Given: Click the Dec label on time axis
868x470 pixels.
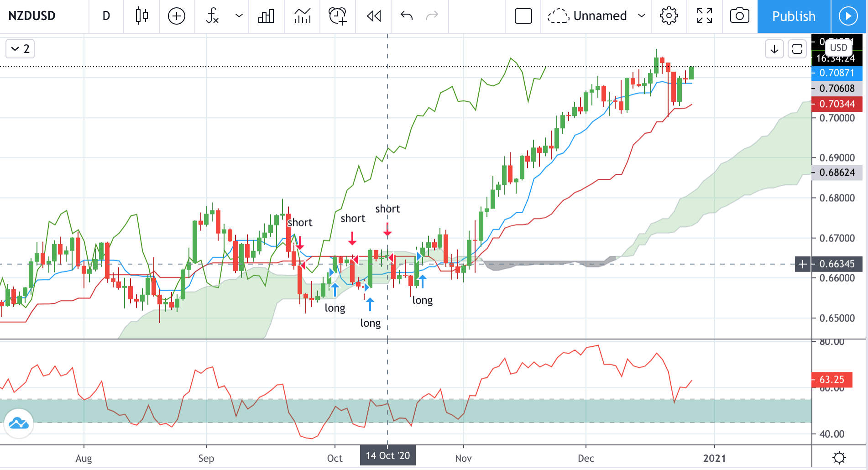Looking at the screenshot, I should [x=586, y=458].
